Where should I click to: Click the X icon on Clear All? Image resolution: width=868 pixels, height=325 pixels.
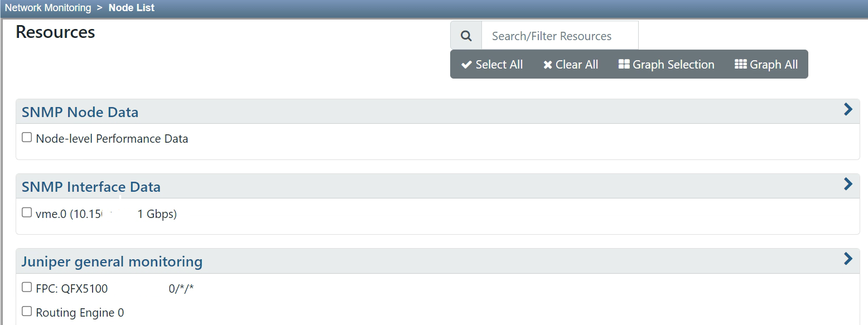pos(548,64)
